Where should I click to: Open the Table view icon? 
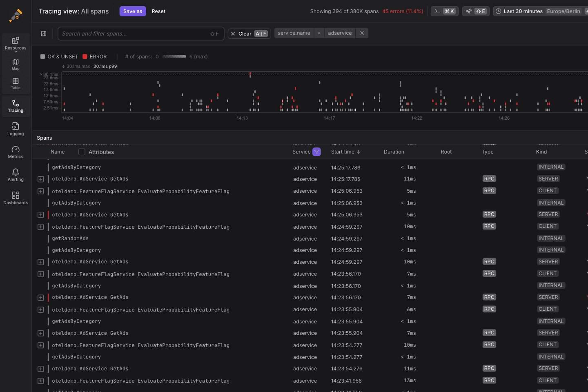(16, 83)
